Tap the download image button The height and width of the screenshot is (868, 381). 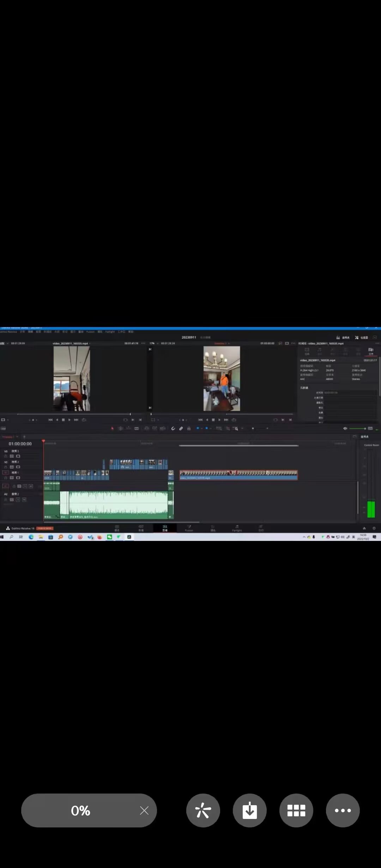click(x=249, y=810)
